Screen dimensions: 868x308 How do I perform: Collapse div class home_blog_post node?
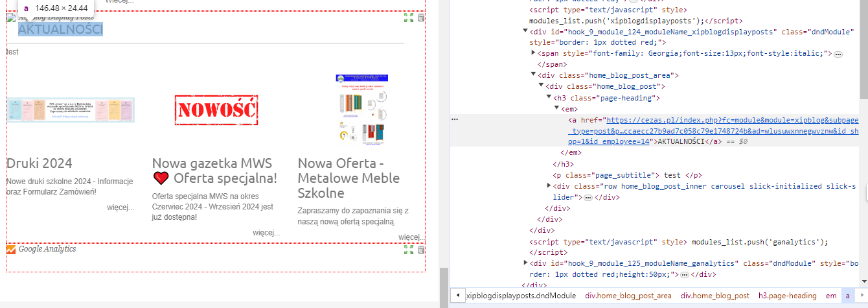pos(541,86)
